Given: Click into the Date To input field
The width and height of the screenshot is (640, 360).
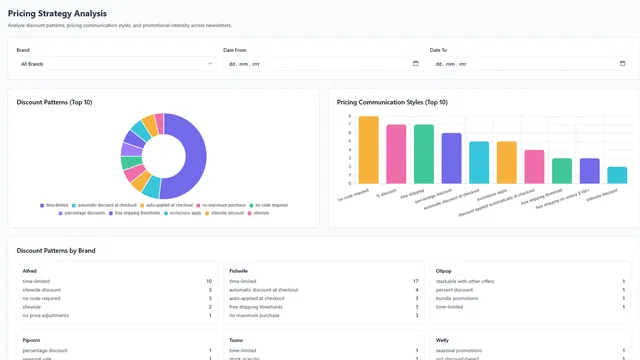Looking at the screenshot, I should tap(530, 64).
